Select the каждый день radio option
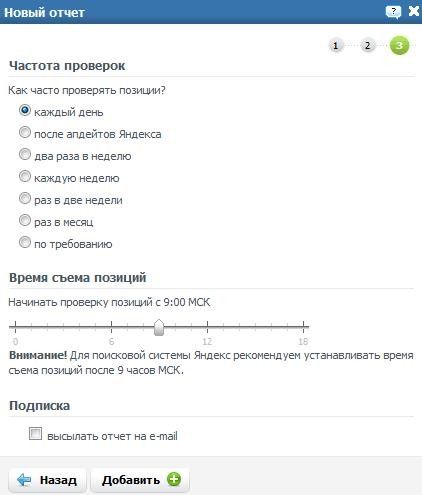 (25, 110)
